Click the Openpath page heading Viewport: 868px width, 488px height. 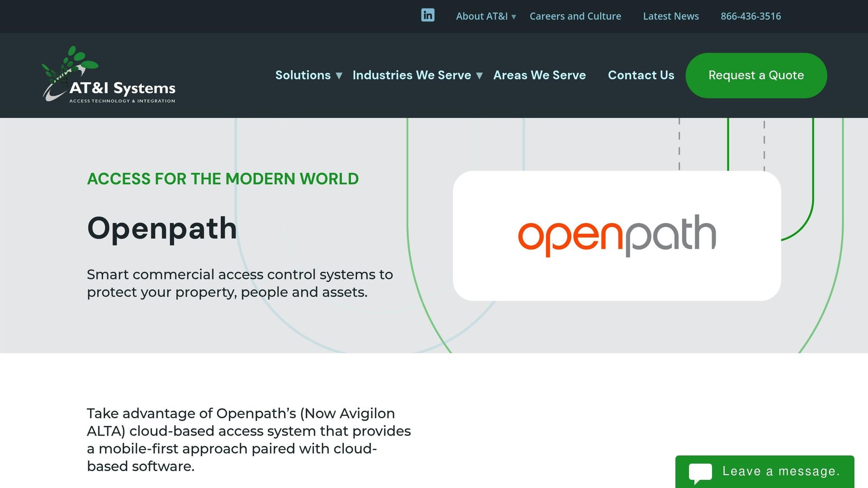(162, 229)
